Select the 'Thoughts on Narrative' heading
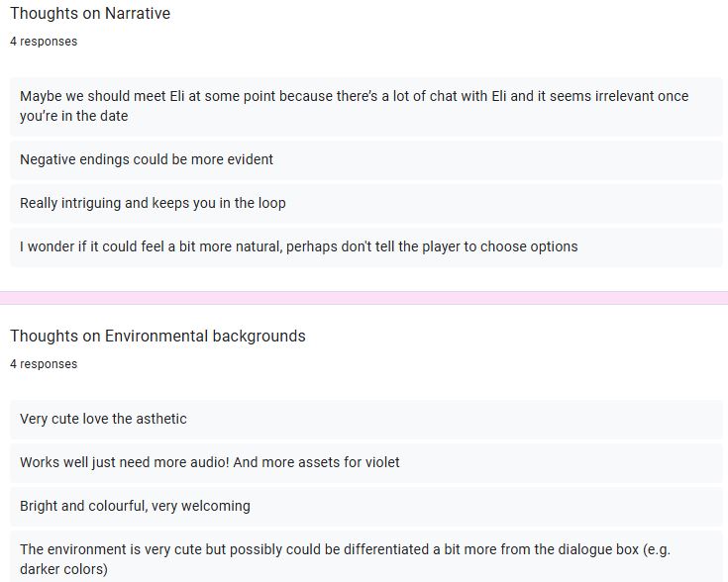This screenshot has width=728, height=582. coord(90,14)
